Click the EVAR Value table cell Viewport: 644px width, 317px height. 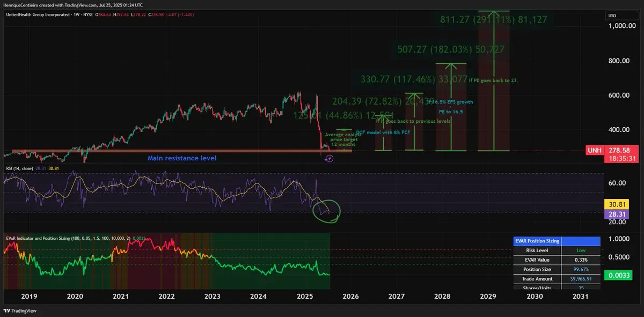[x=537, y=260]
